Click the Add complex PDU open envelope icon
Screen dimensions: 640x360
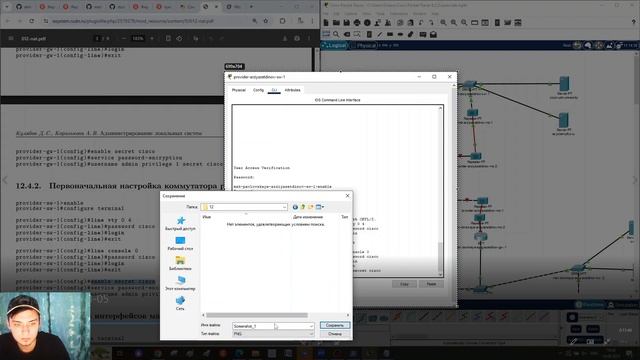click(x=433, y=35)
